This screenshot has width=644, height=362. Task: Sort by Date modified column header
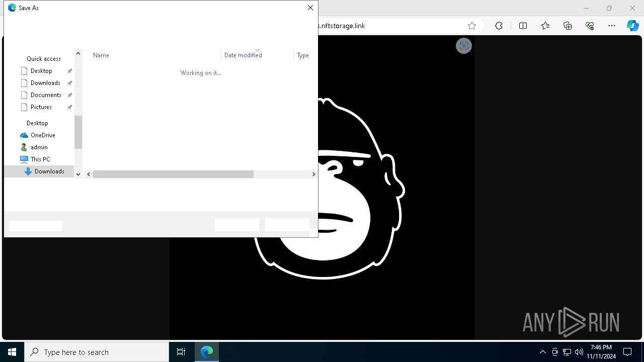tap(243, 55)
